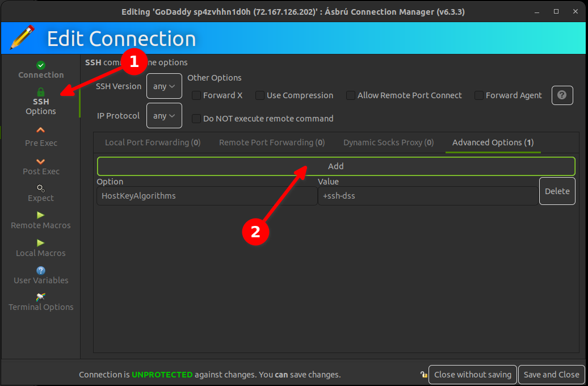Switch to Dynamic Socks Proxy tab
The image size is (588, 386).
(388, 142)
